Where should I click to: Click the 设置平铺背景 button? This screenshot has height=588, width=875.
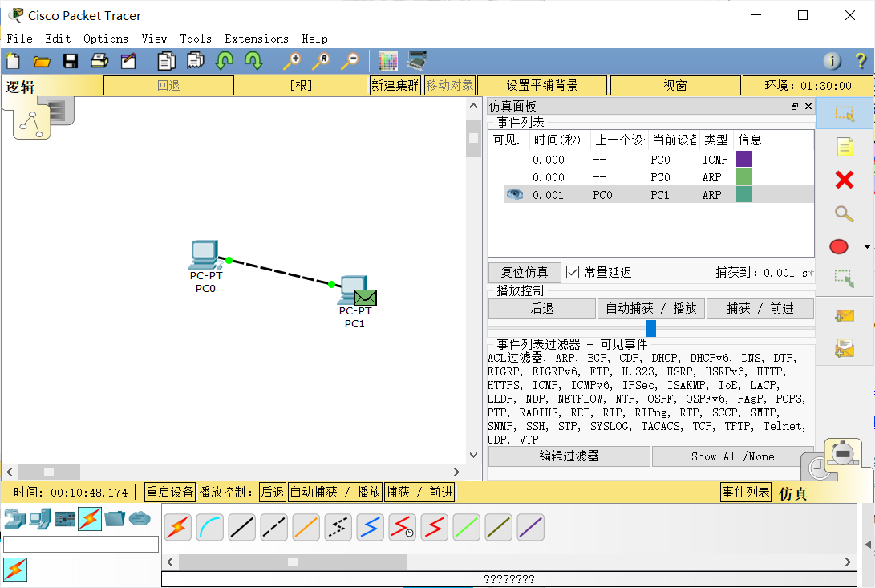(542, 86)
